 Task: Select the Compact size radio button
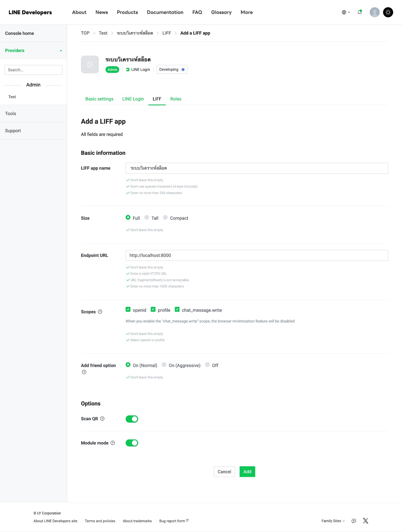coord(165,217)
